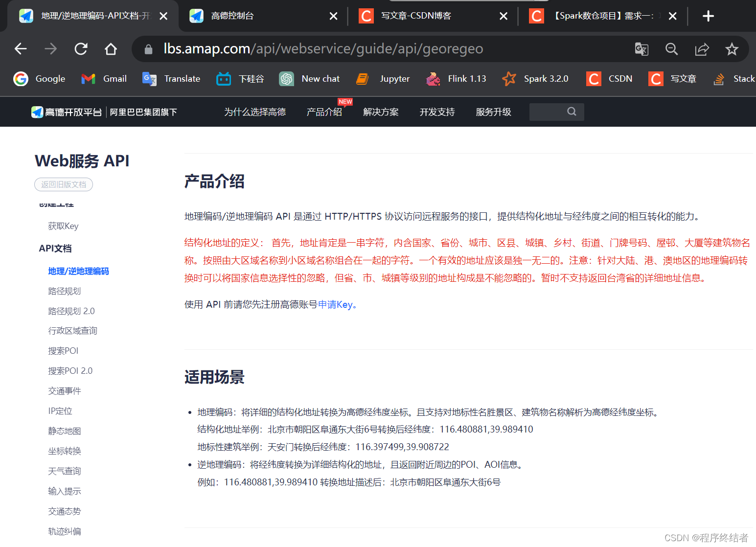This screenshot has width=756, height=547.
Task: Open the New chat bookmark
Action: coord(309,79)
